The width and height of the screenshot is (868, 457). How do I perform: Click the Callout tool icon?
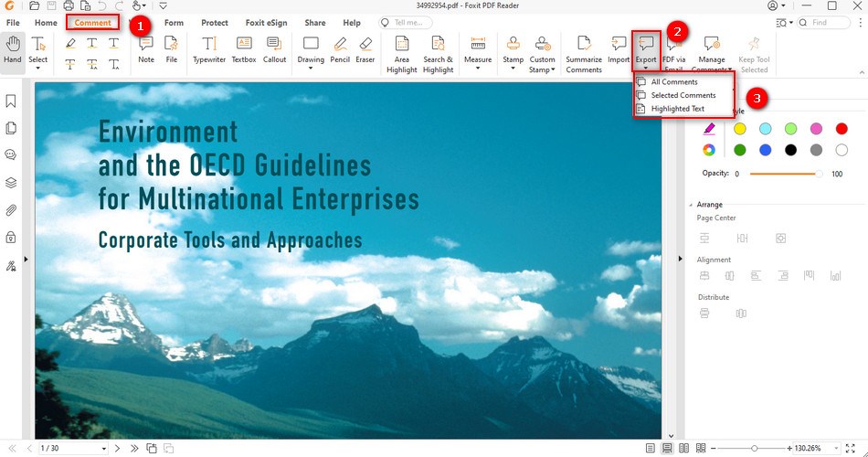274,52
